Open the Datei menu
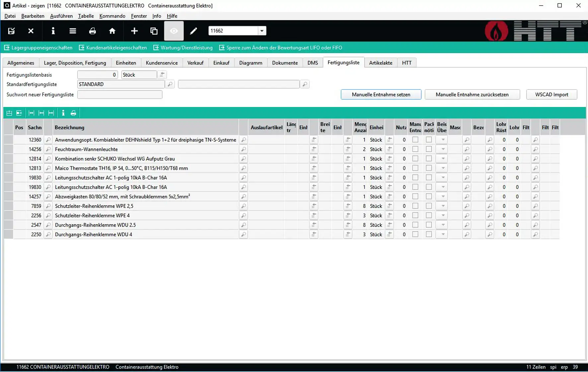This screenshot has height=372, width=588. coord(10,16)
